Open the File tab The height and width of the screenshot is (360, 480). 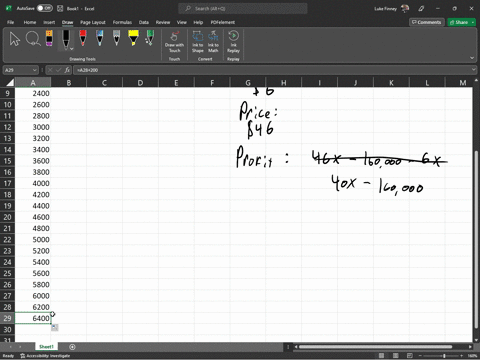click(x=11, y=22)
